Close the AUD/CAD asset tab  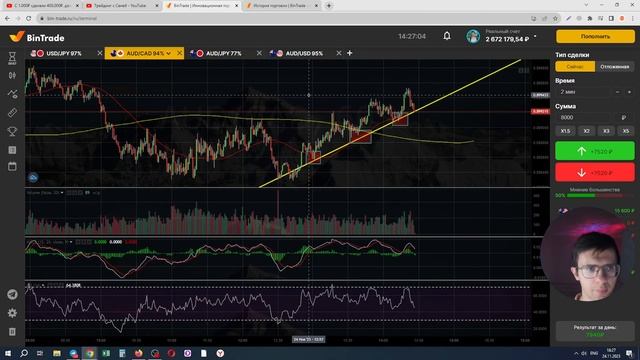tap(179, 53)
